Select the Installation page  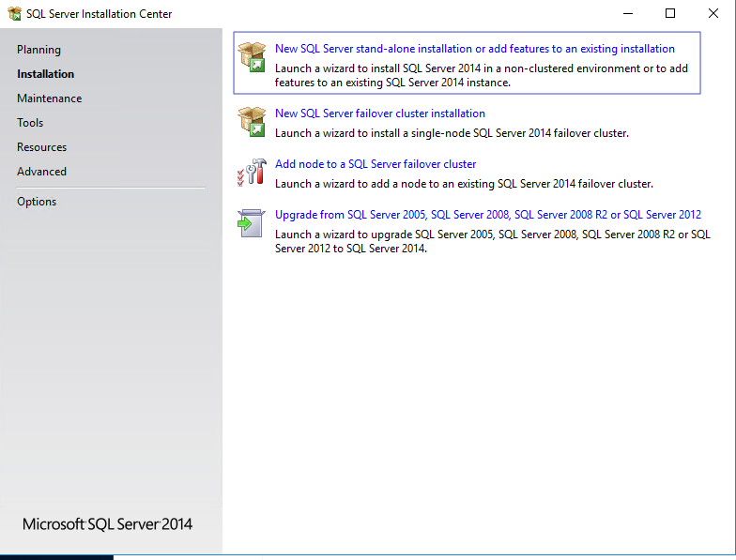coord(45,74)
